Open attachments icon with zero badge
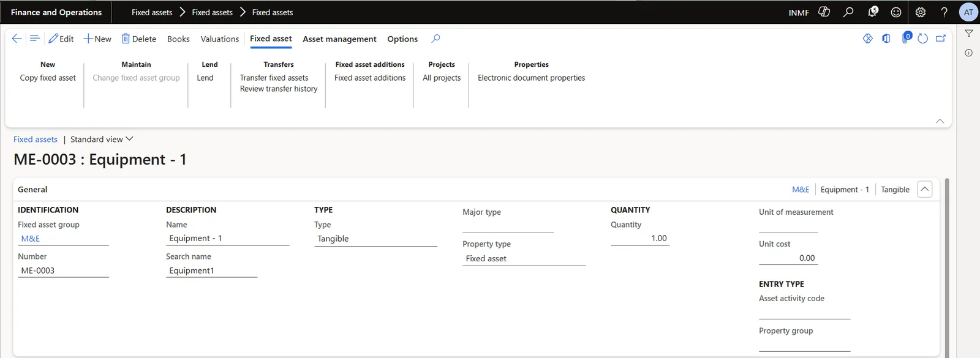This screenshot has width=980, height=358. pyautogui.click(x=906, y=38)
